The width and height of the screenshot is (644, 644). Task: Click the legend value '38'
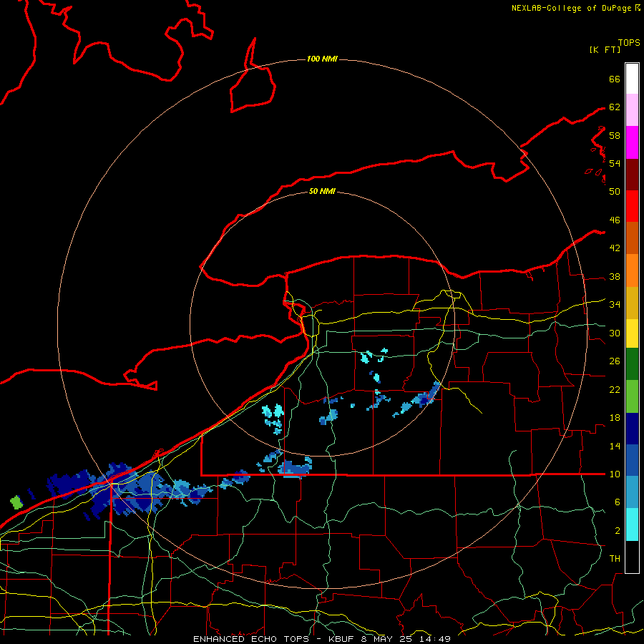(615, 276)
